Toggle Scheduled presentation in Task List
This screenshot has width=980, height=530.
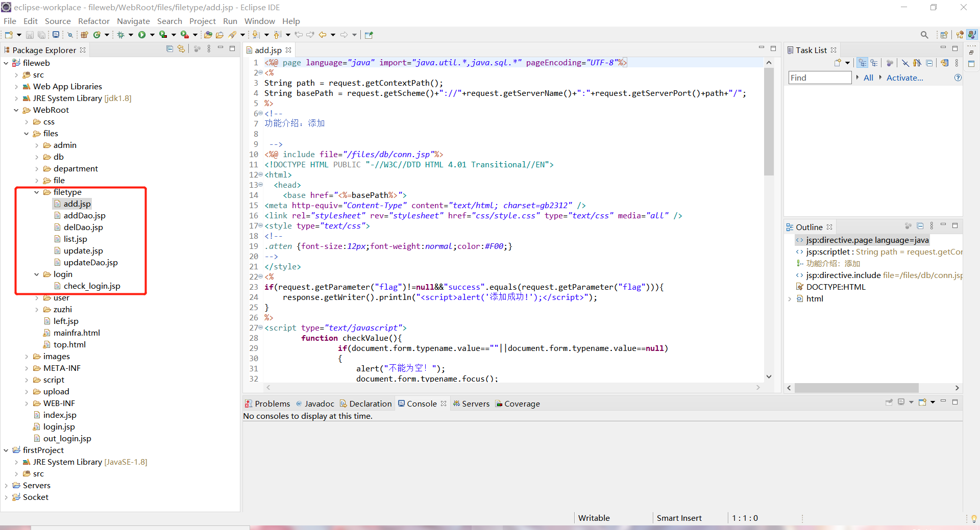point(874,63)
